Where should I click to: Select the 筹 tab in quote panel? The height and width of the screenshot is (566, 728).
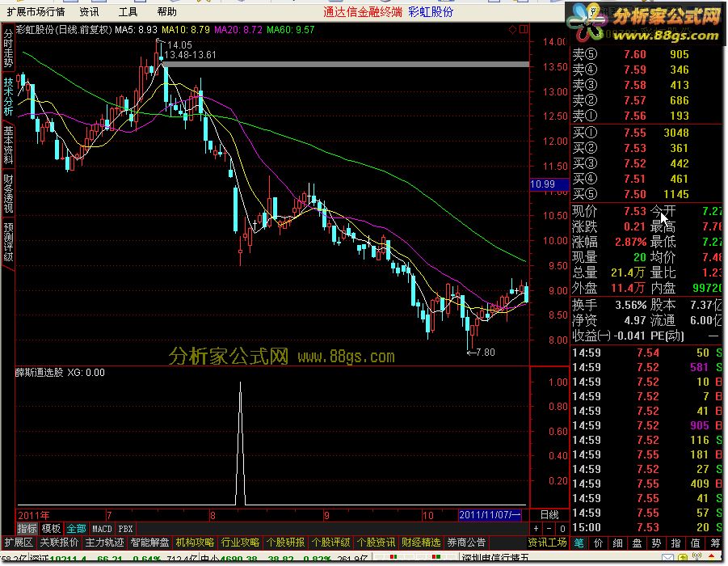[715, 543]
